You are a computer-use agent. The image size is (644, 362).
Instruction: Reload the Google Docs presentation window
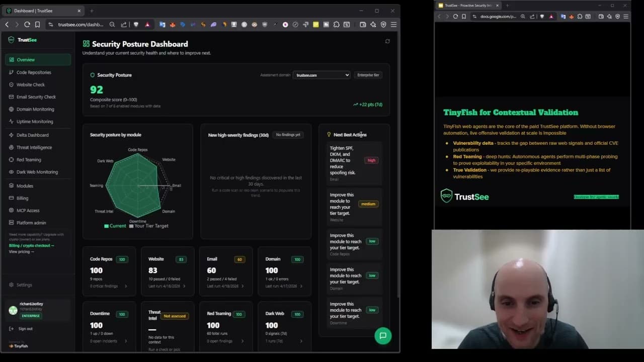coord(456,17)
